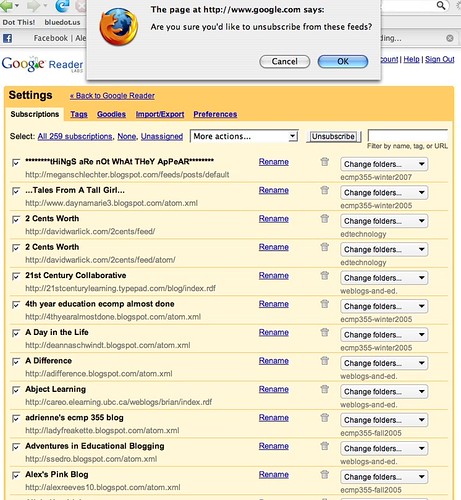Viewport: 461px width, 500px height.
Task: Open the Preferences tab
Action: coord(215,114)
